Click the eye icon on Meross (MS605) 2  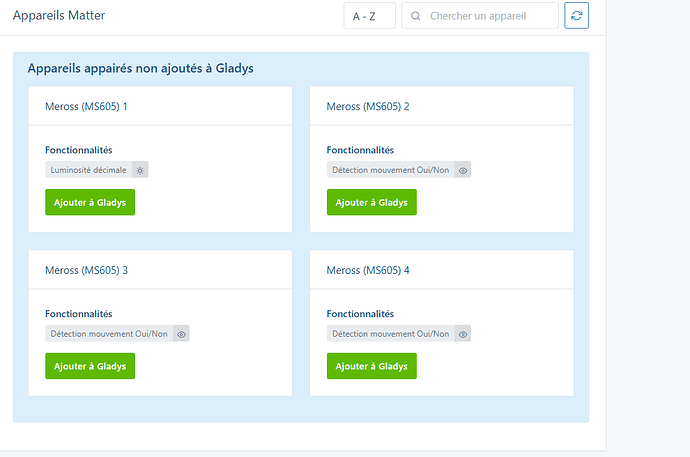click(463, 170)
